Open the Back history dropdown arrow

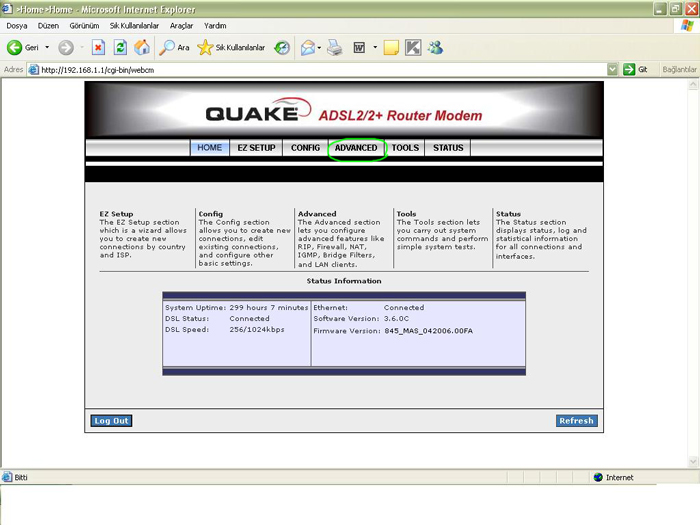coord(47,47)
